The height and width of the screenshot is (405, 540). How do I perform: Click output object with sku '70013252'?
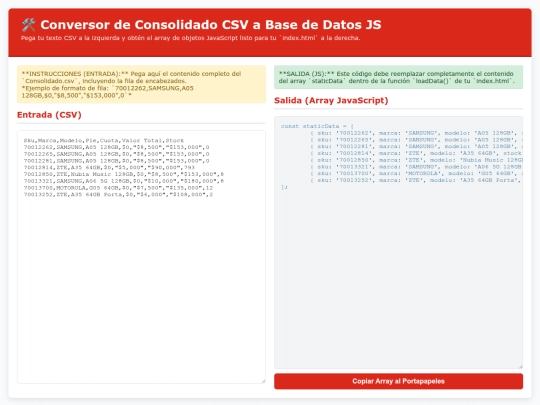pos(416,180)
